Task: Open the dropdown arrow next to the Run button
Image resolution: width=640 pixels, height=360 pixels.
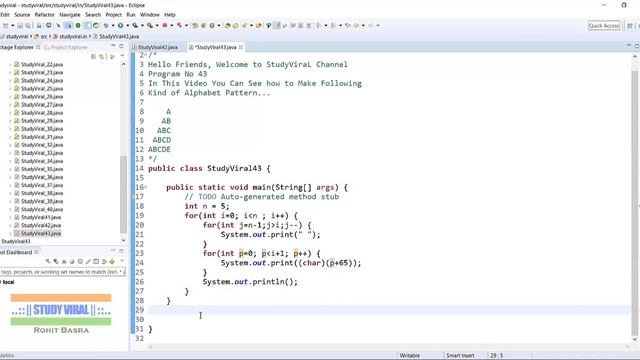Action: point(127,25)
